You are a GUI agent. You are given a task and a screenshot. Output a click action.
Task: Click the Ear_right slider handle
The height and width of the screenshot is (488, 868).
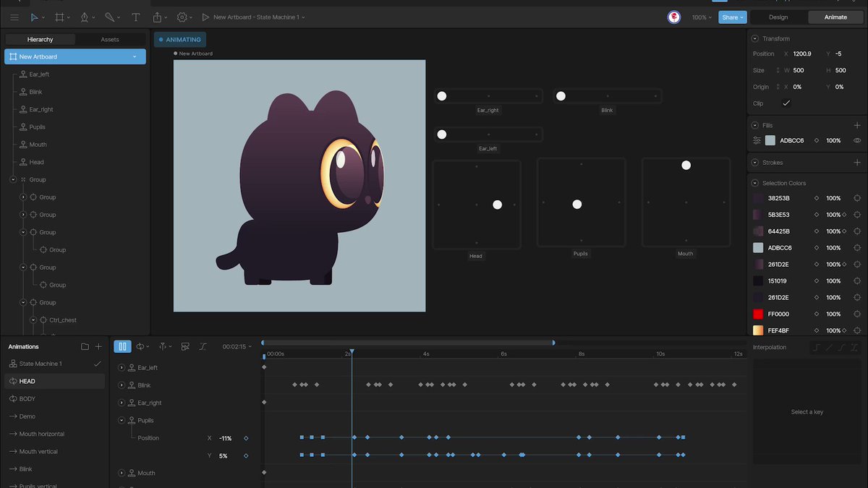point(442,96)
